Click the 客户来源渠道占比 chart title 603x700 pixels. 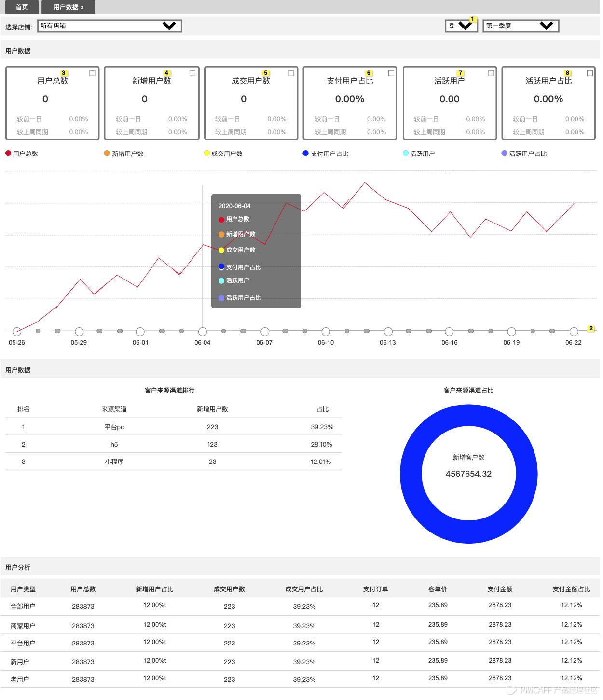point(468,390)
